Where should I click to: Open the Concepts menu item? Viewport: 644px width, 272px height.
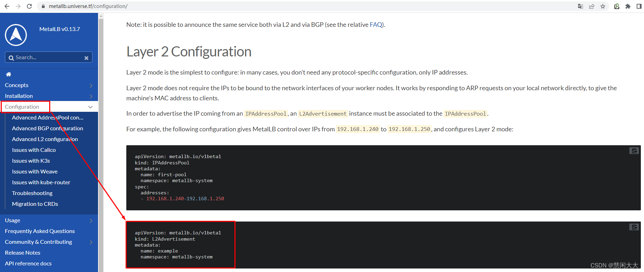(x=17, y=85)
